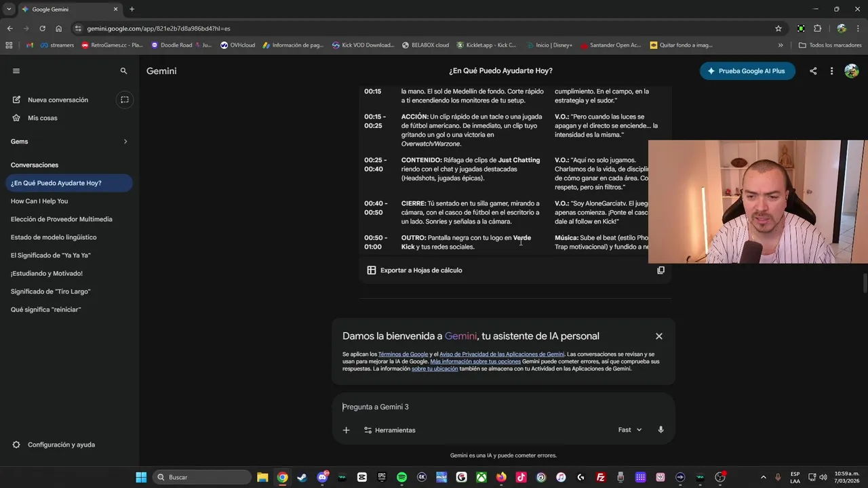Select conversation ¿En Qué Puedo Ayudarte Hoy?
868x488 pixels.
[x=68, y=183]
